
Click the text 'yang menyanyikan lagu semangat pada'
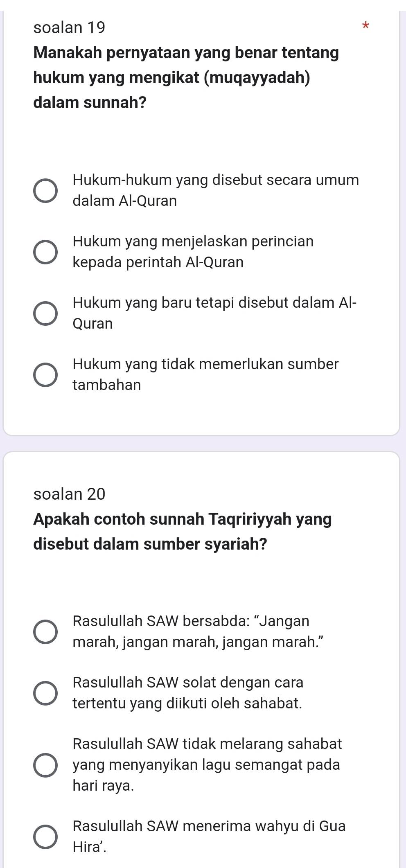tap(206, 764)
